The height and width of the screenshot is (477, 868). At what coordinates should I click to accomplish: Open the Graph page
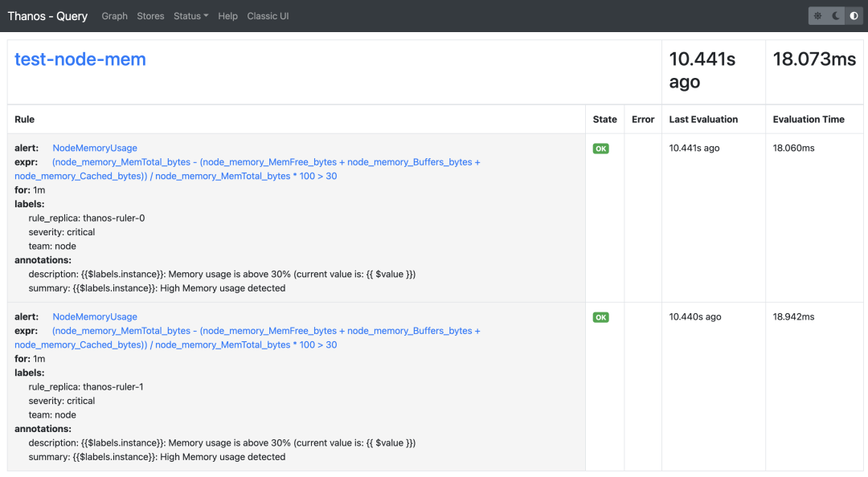point(114,16)
